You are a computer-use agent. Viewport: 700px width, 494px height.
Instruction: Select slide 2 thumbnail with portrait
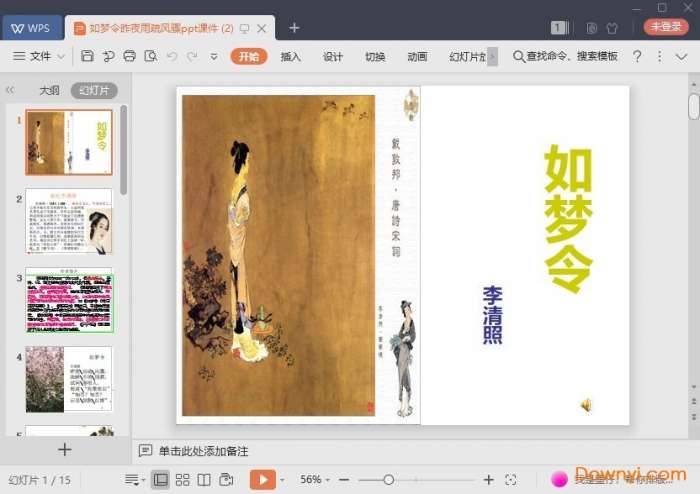click(69, 221)
